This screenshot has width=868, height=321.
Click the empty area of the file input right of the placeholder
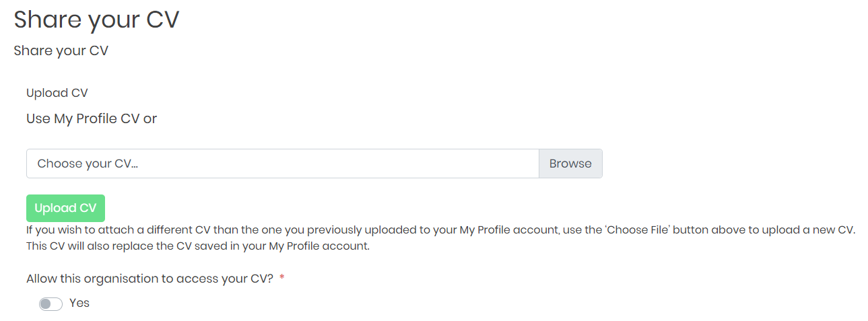(337, 164)
